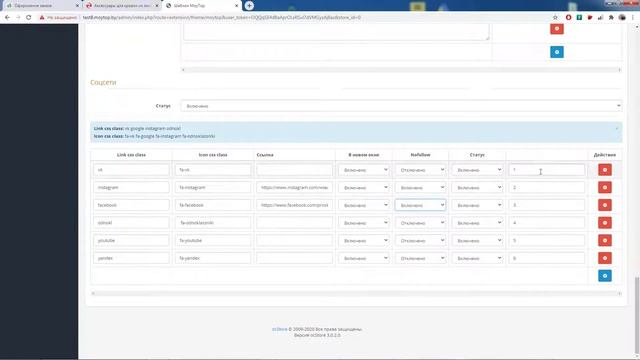Screen dimensions: 640x360
Task: Click the horizontal scrollbar above Соцсети heading
Action: point(401,70)
